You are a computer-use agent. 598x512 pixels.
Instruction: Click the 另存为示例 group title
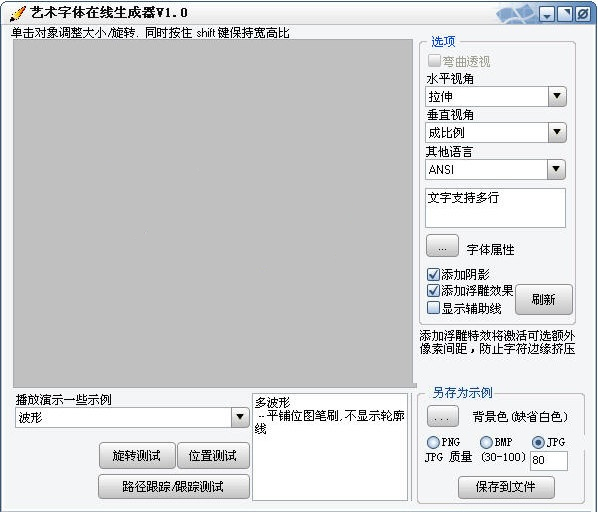pyautogui.click(x=463, y=393)
